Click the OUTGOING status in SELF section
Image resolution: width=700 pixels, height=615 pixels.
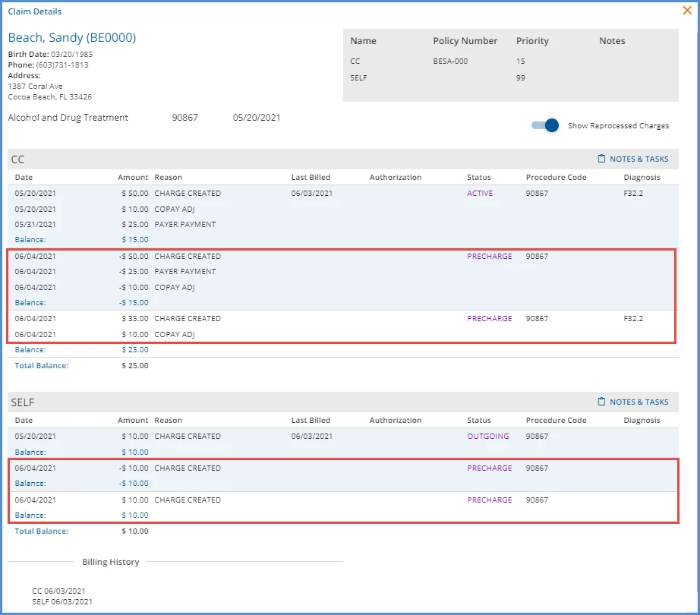pyautogui.click(x=488, y=436)
